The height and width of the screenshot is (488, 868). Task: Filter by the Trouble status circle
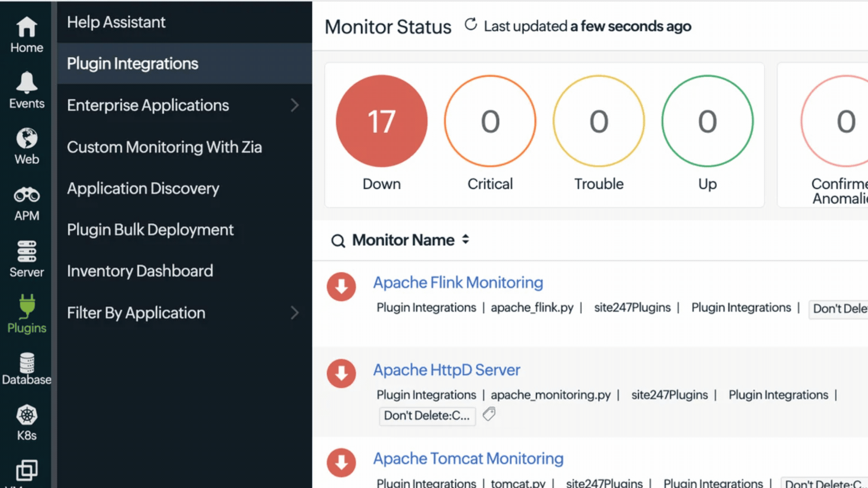(599, 121)
